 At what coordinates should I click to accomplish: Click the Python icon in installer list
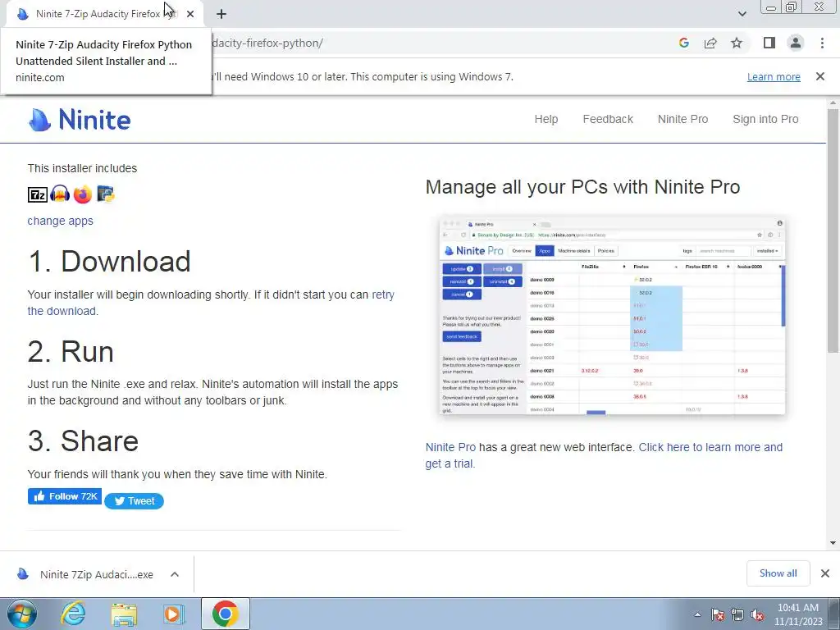(x=106, y=194)
